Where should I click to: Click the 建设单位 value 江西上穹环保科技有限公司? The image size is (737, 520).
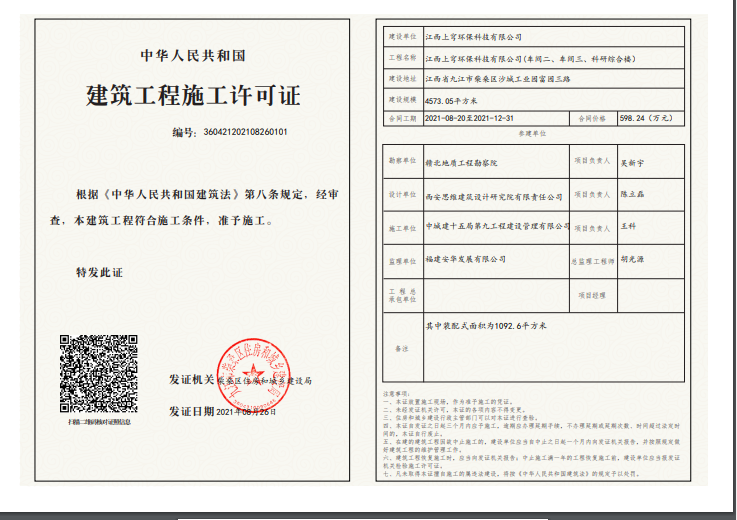pos(474,37)
